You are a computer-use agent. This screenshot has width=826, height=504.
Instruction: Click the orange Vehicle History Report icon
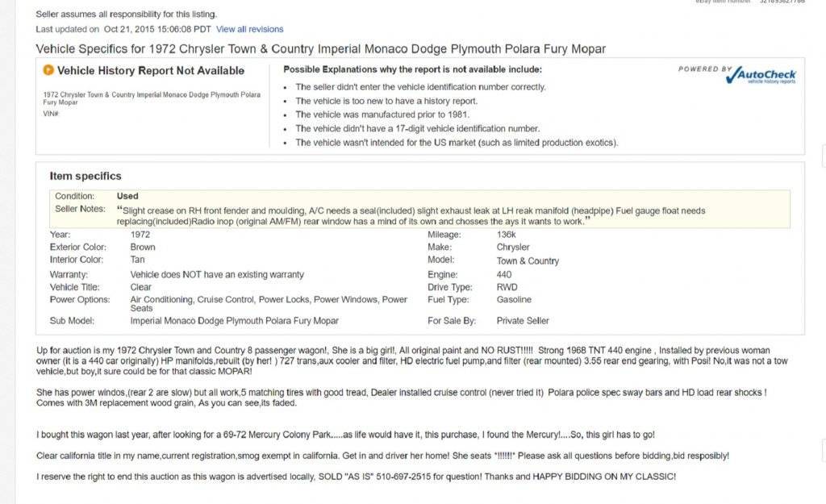pos(48,71)
